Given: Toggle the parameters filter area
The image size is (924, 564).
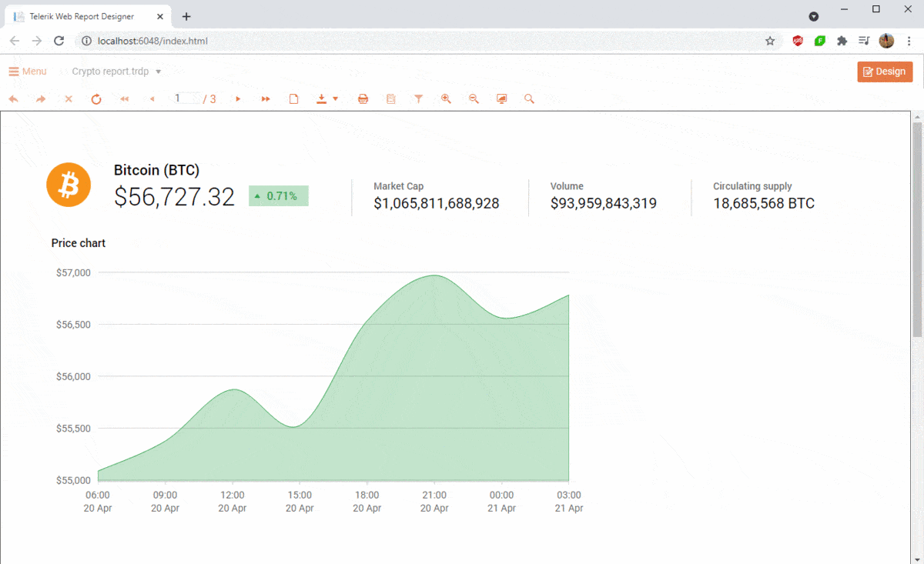Looking at the screenshot, I should click(418, 98).
